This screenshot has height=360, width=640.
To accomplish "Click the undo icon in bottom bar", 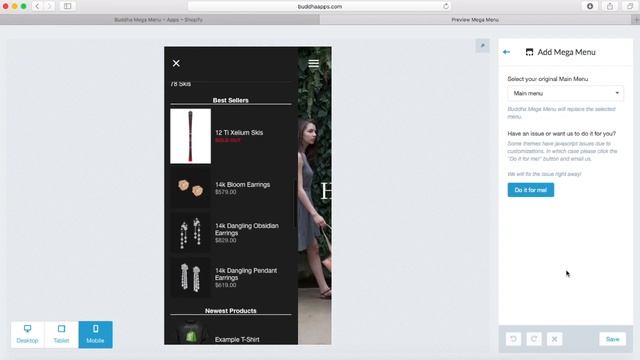I will click(x=513, y=339).
